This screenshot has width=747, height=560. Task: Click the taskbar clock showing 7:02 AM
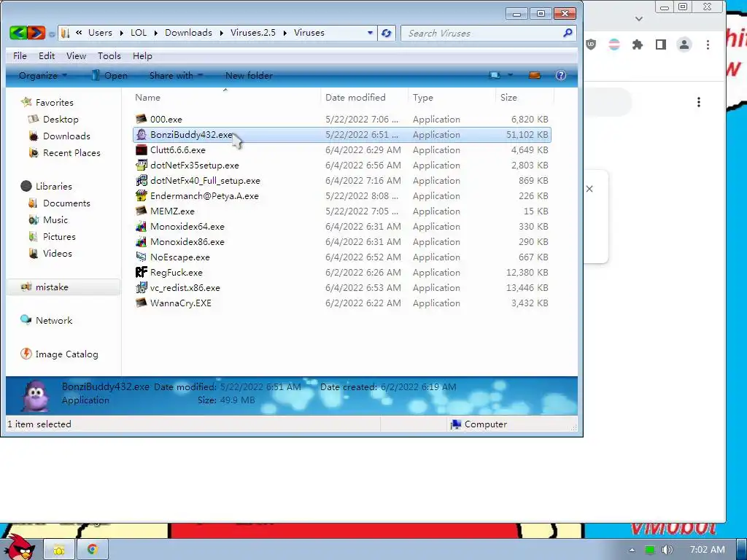(x=708, y=550)
